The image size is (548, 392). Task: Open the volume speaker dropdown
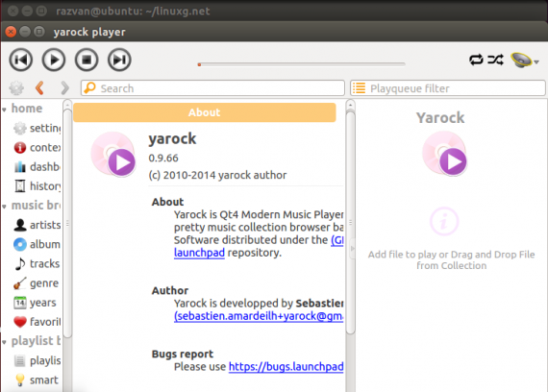point(524,61)
